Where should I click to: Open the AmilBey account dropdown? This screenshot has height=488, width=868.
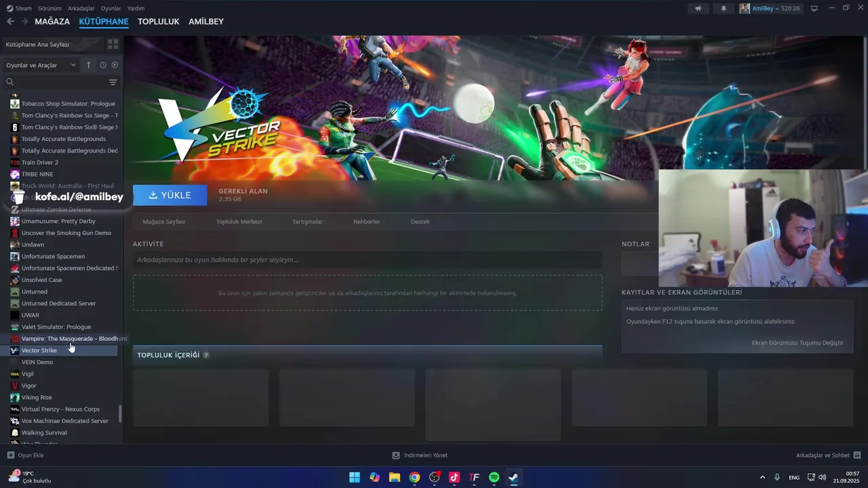coord(770,8)
